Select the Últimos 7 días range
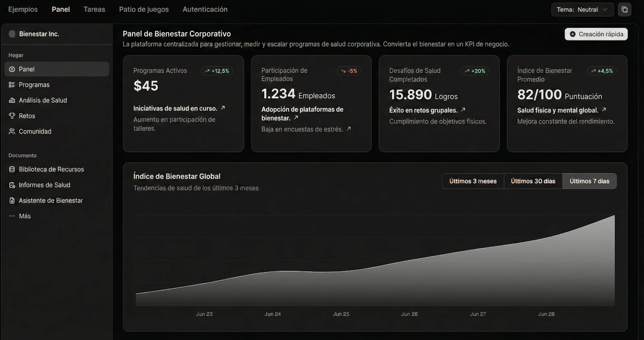This screenshot has height=340, width=644. coord(589,181)
